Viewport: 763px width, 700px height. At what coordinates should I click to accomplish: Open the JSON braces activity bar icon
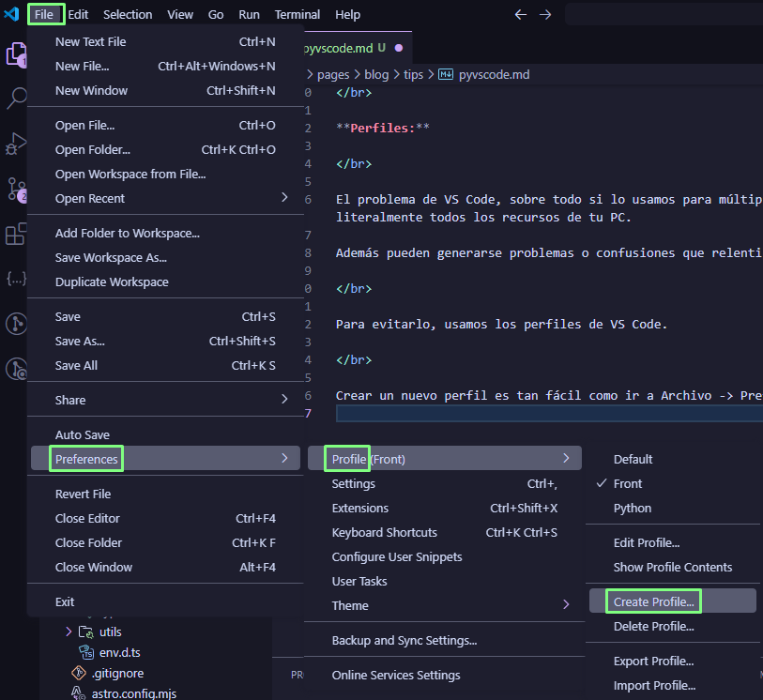click(16, 279)
